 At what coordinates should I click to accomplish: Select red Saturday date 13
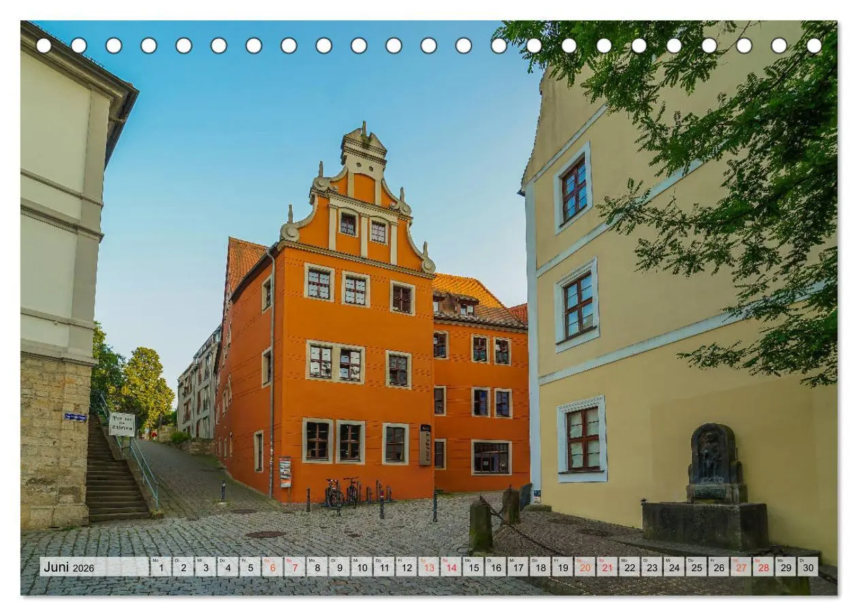(428, 567)
